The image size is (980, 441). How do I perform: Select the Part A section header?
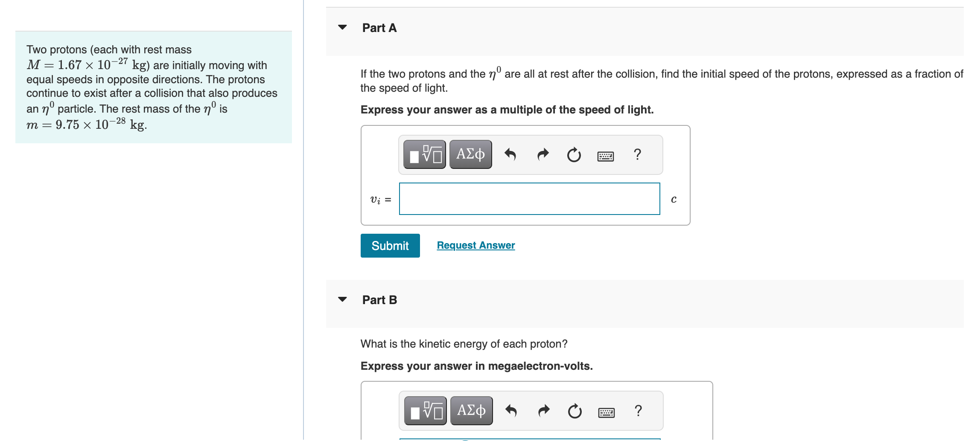coord(379,27)
